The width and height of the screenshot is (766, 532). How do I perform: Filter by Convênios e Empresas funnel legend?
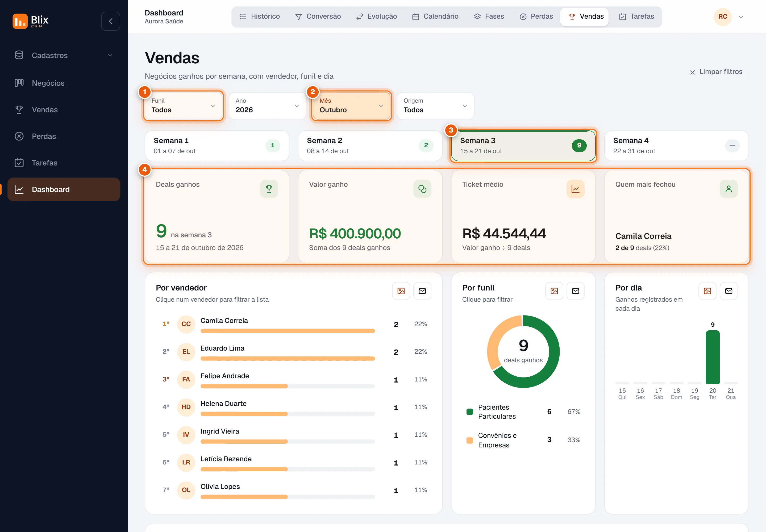(x=523, y=440)
